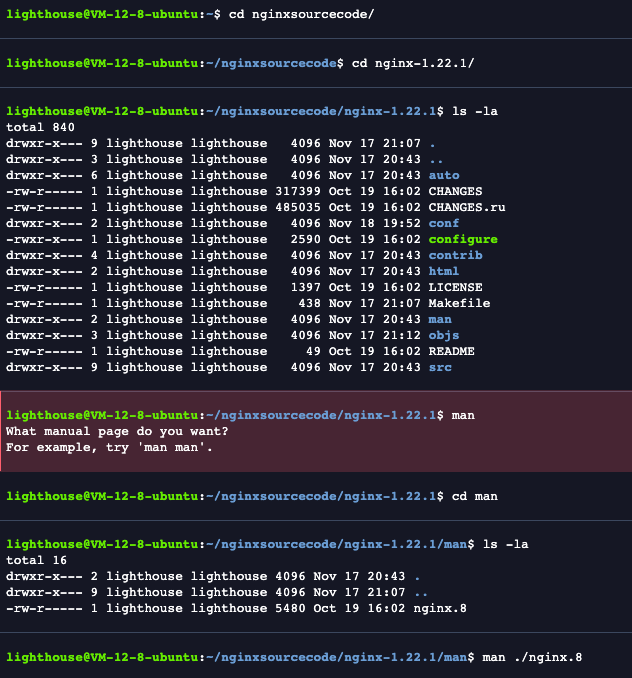Select the 'html' directory name
This screenshot has height=678, width=632.
(x=444, y=271)
